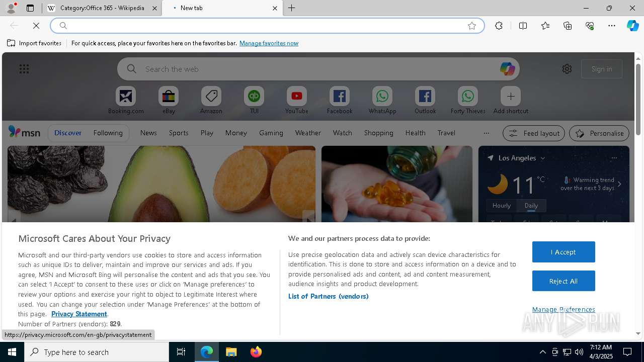Open Facebook shortcut

pos(340,101)
